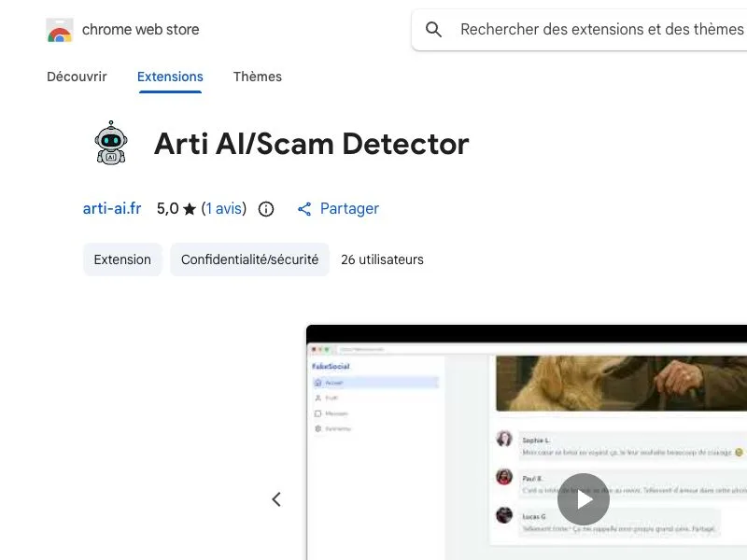This screenshot has height=560, width=747.
Task: Select the Confidentialité/sécurité category chip
Action: [249, 259]
